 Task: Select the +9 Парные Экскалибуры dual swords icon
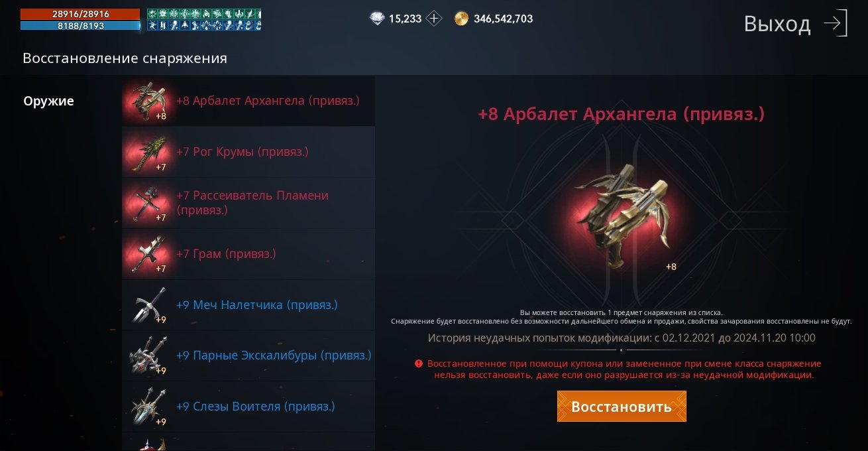147,355
